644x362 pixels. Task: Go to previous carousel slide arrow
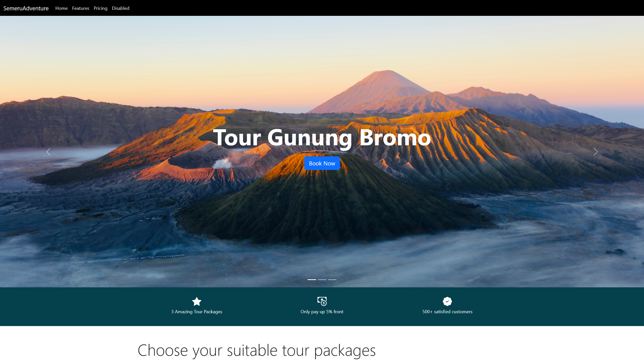pyautogui.click(x=48, y=152)
